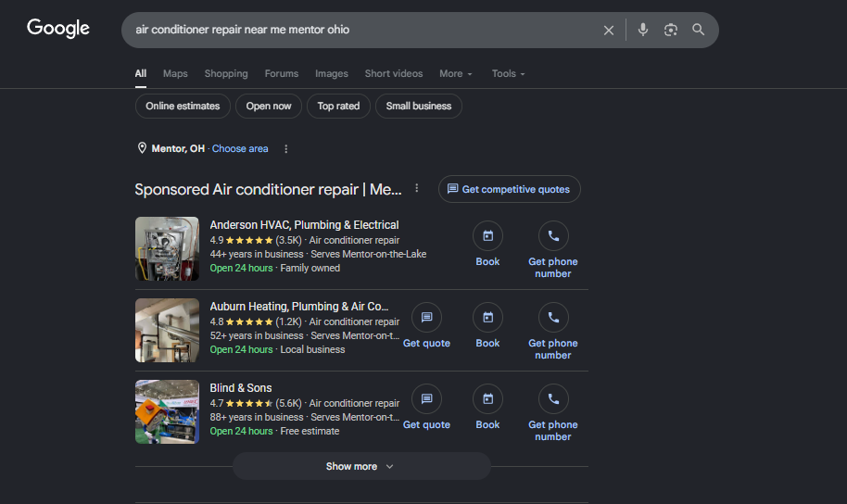
Task: Switch to the Maps tab
Action: (x=175, y=73)
